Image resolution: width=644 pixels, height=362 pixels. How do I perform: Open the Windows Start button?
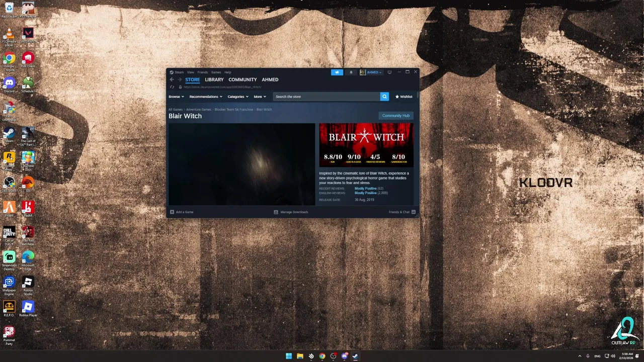click(289, 356)
